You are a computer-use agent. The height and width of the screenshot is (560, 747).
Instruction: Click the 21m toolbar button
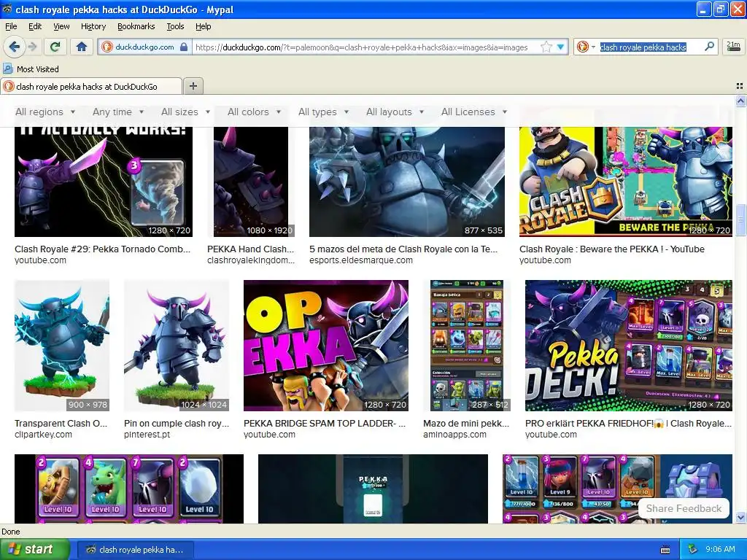click(x=733, y=47)
